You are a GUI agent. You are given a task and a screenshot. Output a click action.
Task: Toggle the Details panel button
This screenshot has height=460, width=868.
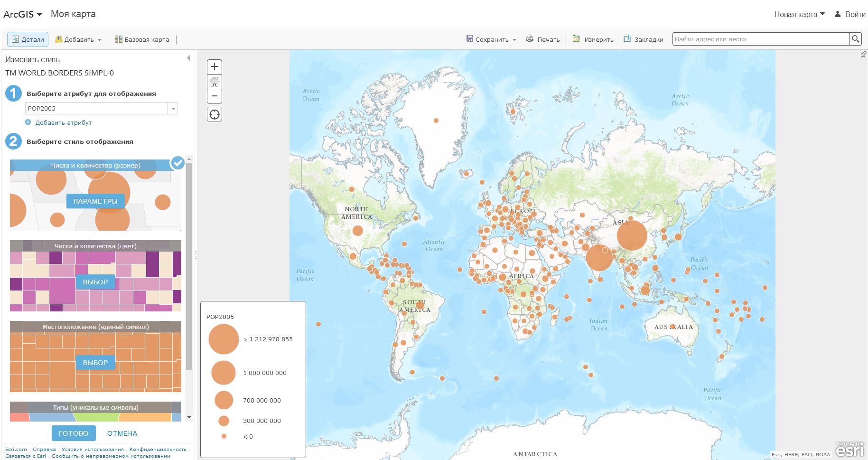[x=28, y=39]
